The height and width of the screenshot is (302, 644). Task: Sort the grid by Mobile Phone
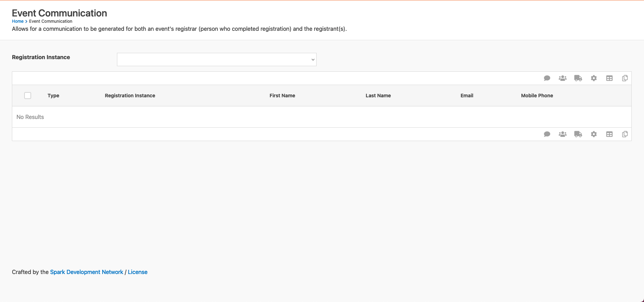(x=537, y=96)
